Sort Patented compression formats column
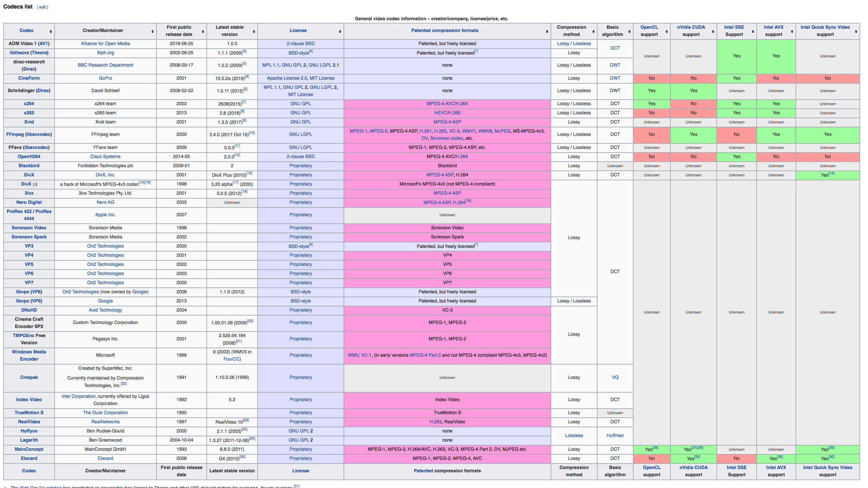The width and height of the screenshot is (868, 488). [547, 31]
